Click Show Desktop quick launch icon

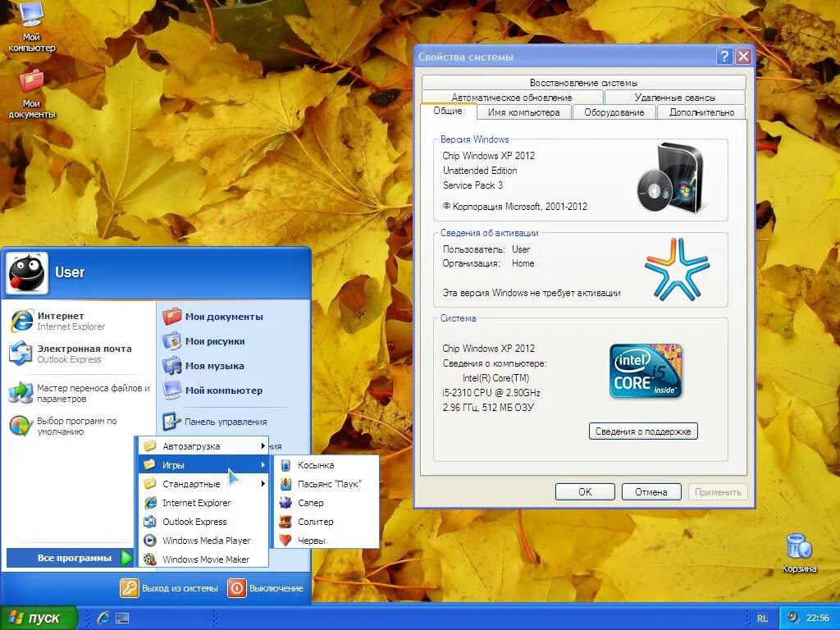(123, 618)
